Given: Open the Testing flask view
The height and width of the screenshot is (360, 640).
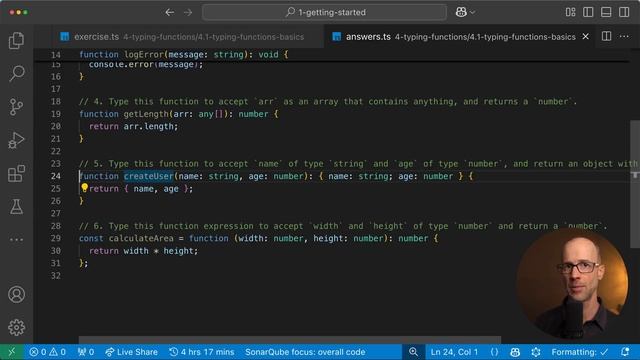Looking at the screenshot, I should point(16,207).
